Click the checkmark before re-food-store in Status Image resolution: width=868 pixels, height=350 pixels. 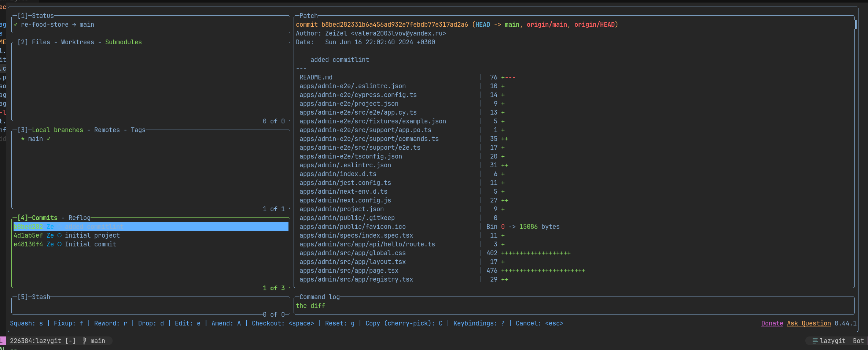(x=15, y=25)
